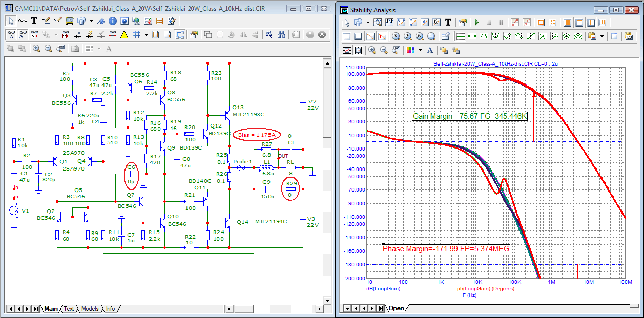Viewport: 644px width, 318px height.
Task: Click Zoom In magnifier in schematic window
Action: 36,49
